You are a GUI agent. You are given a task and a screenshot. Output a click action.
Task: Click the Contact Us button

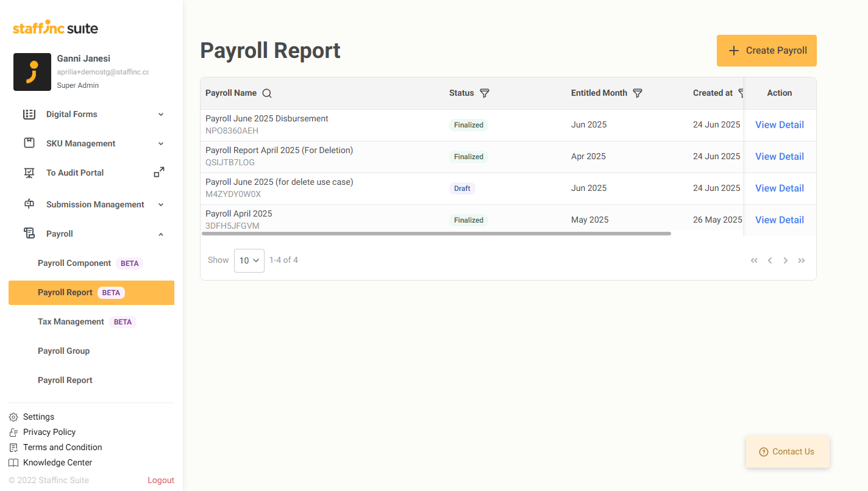(787, 452)
